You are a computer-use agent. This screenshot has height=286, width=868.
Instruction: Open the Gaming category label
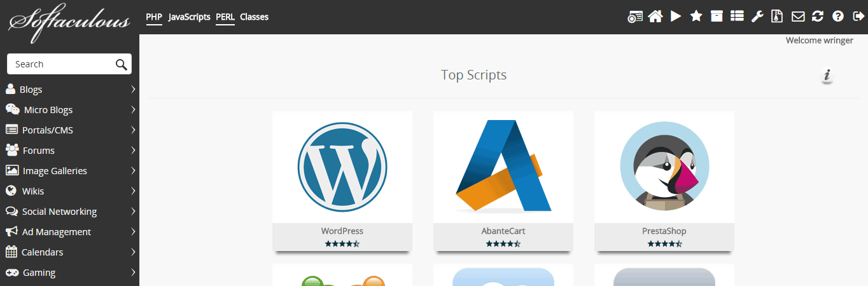(x=39, y=273)
